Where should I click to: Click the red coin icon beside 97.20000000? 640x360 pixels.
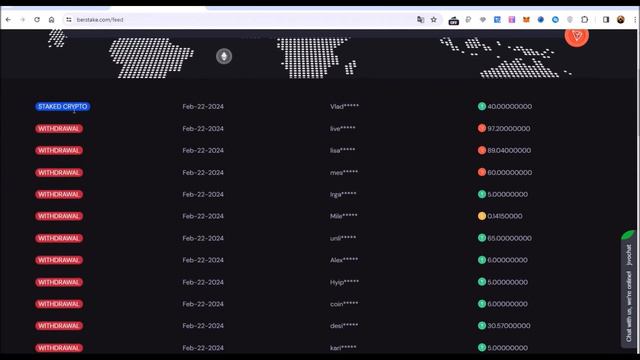coord(482,128)
